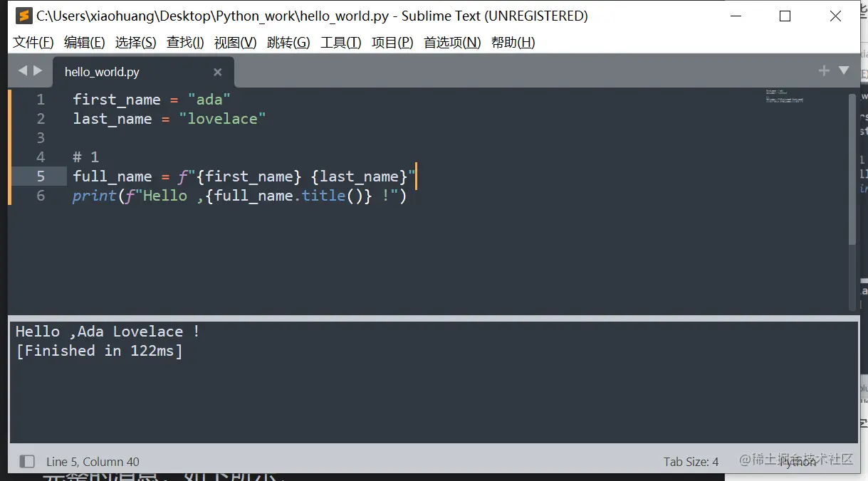
Task: Open the 视图(V) menu
Action: (x=236, y=43)
